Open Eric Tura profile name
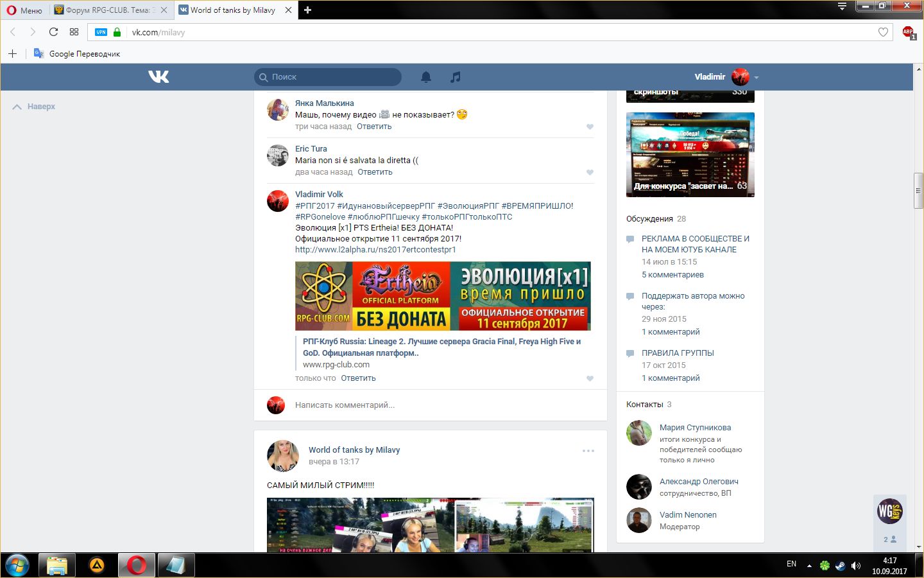The height and width of the screenshot is (578, 924). 311,148
